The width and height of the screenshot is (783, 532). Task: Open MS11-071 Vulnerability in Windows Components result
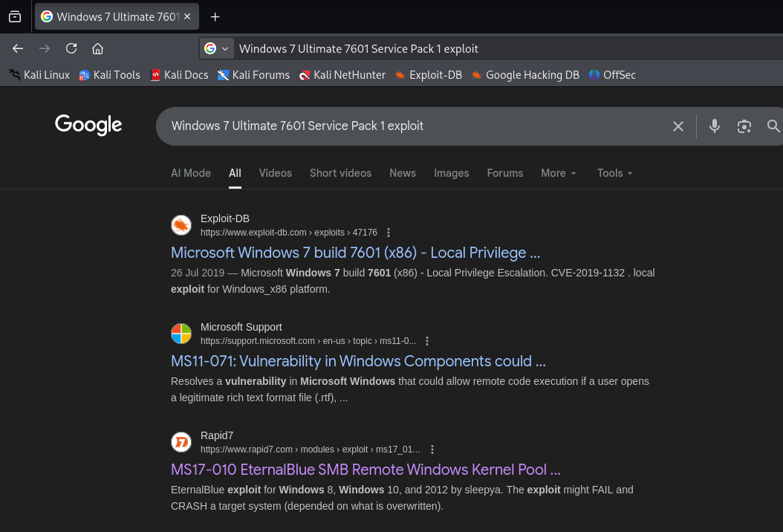point(358,360)
